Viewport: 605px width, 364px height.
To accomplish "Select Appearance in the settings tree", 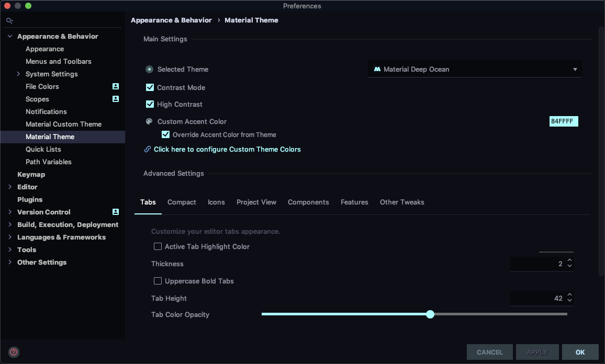I will [45, 49].
